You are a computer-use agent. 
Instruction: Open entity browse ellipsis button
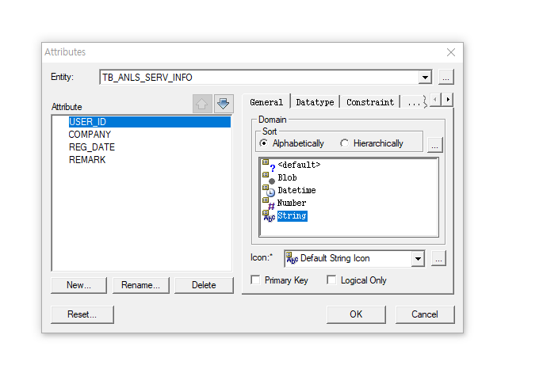point(446,77)
